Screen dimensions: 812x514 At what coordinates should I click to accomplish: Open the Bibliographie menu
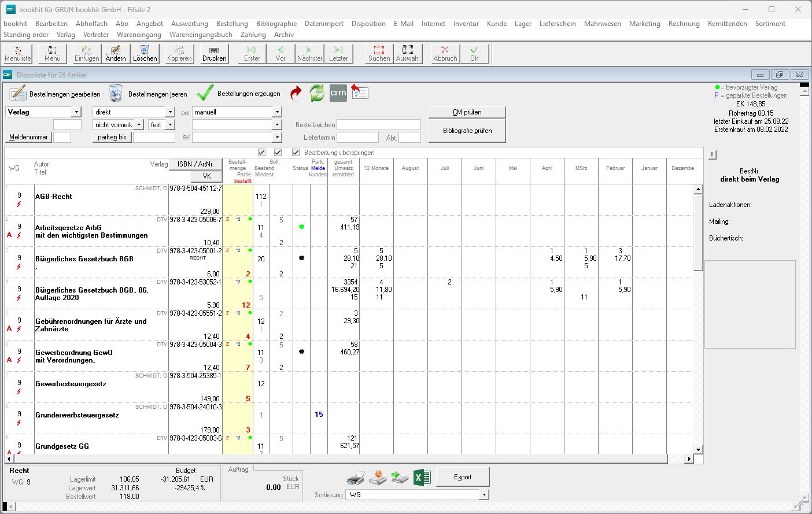[x=276, y=24]
